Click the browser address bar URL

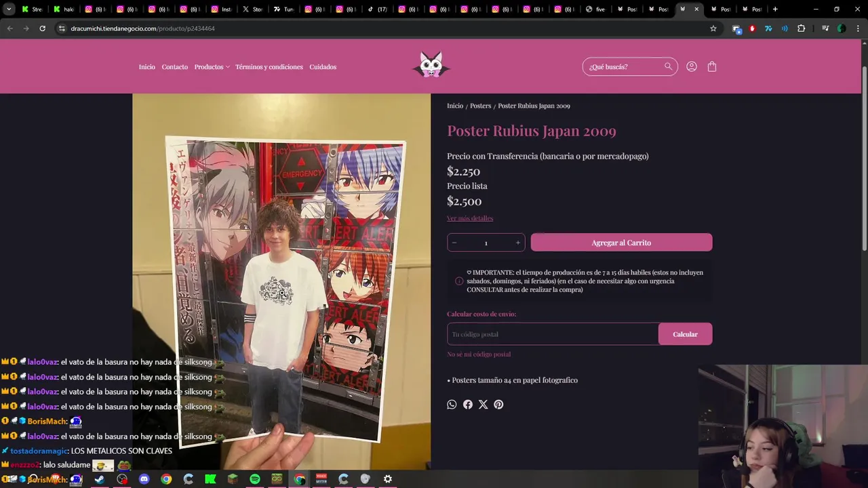(x=142, y=28)
